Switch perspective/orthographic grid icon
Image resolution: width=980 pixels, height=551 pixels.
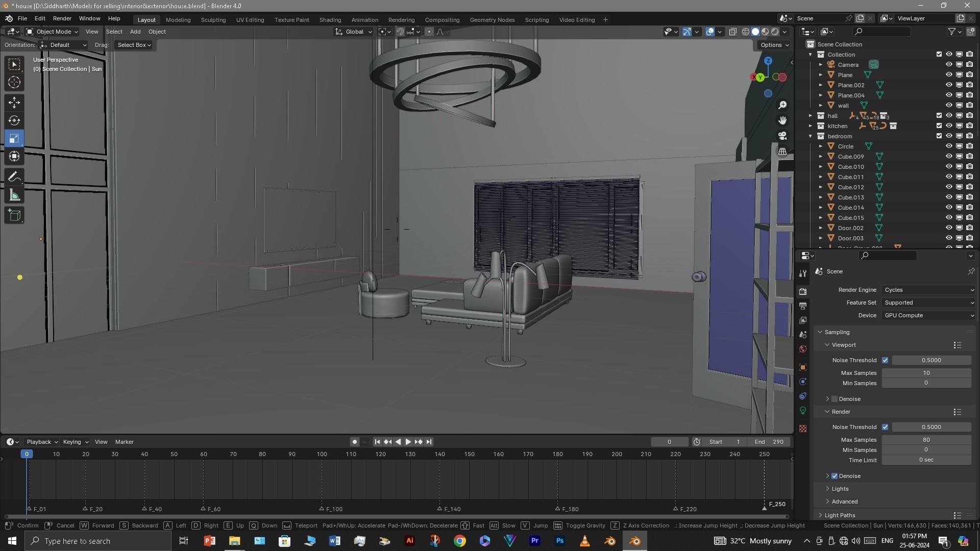coord(782,152)
